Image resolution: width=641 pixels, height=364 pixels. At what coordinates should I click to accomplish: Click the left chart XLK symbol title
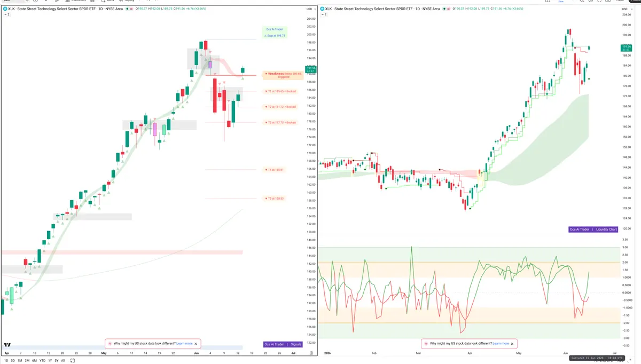coord(66,9)
